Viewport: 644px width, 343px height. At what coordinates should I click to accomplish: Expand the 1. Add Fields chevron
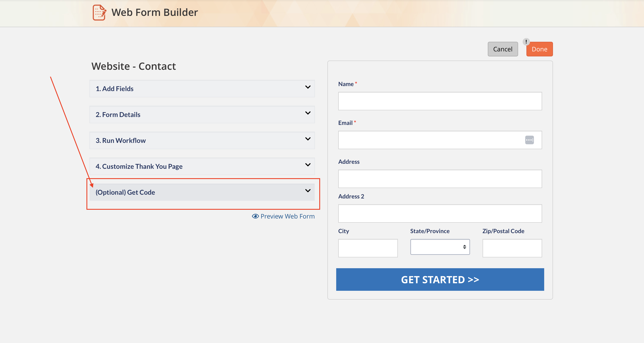tap(308, 87)
